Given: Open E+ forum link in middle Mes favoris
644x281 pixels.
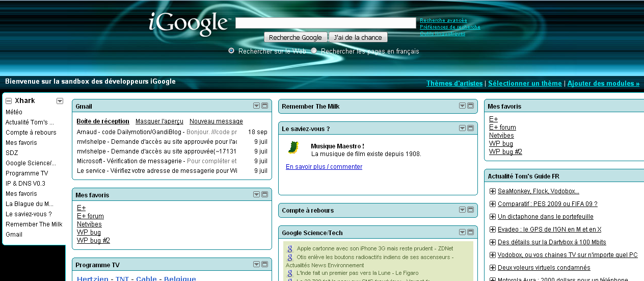Looking at the screenshot, I should [90, 216].
